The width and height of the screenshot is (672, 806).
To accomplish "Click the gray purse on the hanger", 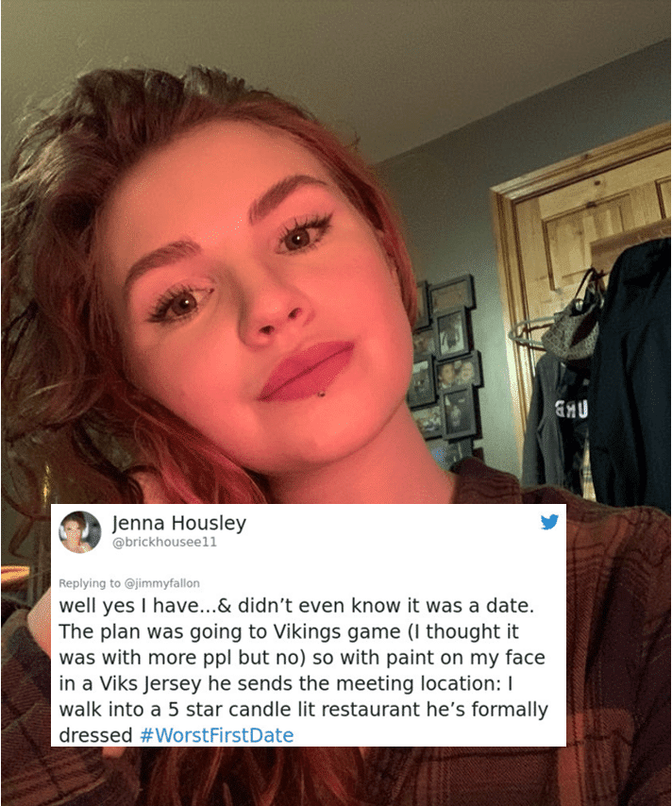I will pyautogui.click(x=573, y=324).
